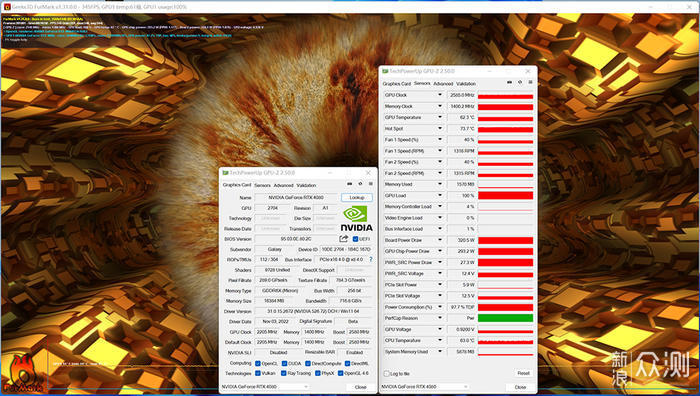Click the BIOS export share icon

click(x=343, y=239)
